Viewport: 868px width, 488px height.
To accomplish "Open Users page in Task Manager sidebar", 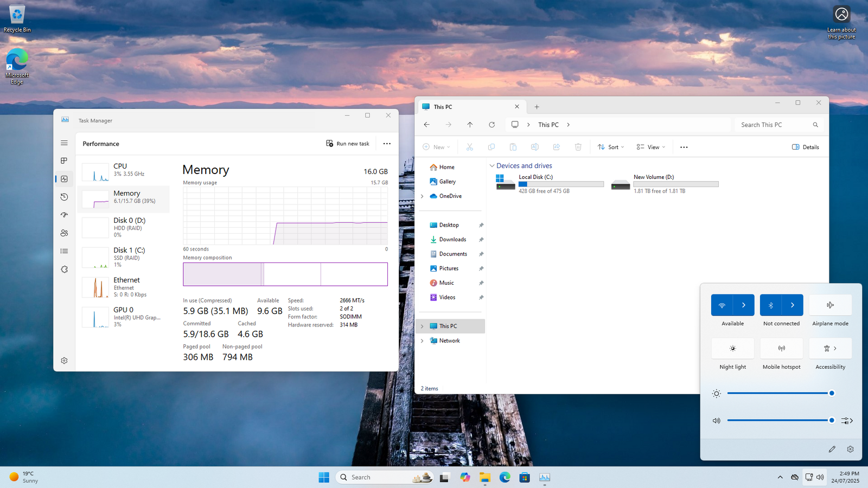I will [64, 233].
